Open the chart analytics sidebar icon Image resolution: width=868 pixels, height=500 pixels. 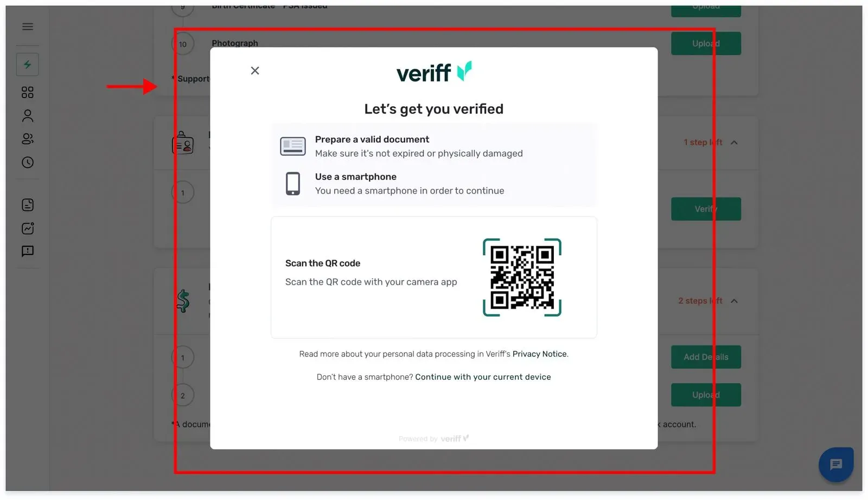[28, 228]
